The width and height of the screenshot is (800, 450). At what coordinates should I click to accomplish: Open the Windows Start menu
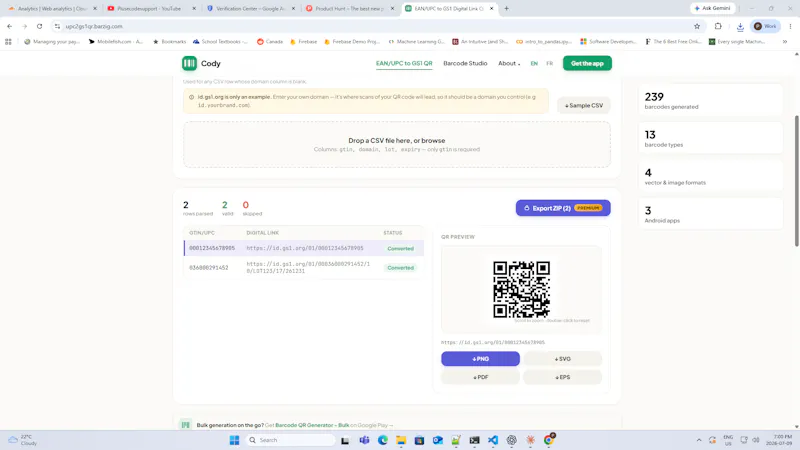[x=234, y=440]
